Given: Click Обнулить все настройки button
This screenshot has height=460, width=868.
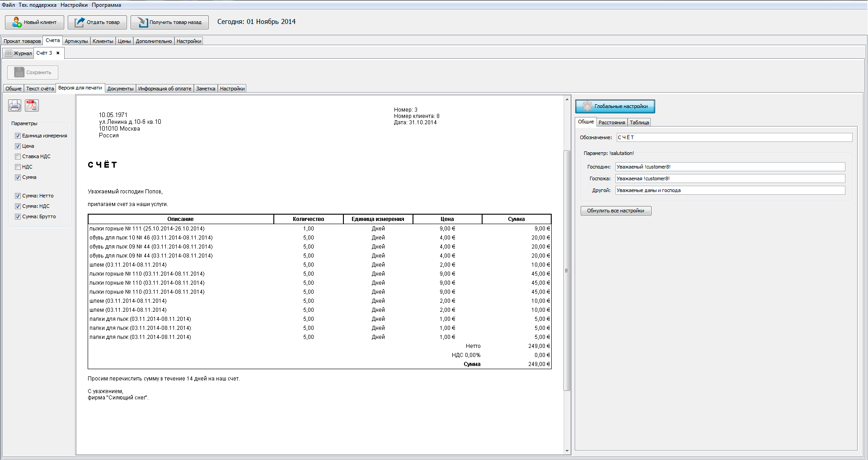Looking at the screenshot, I should pos(616,211).
